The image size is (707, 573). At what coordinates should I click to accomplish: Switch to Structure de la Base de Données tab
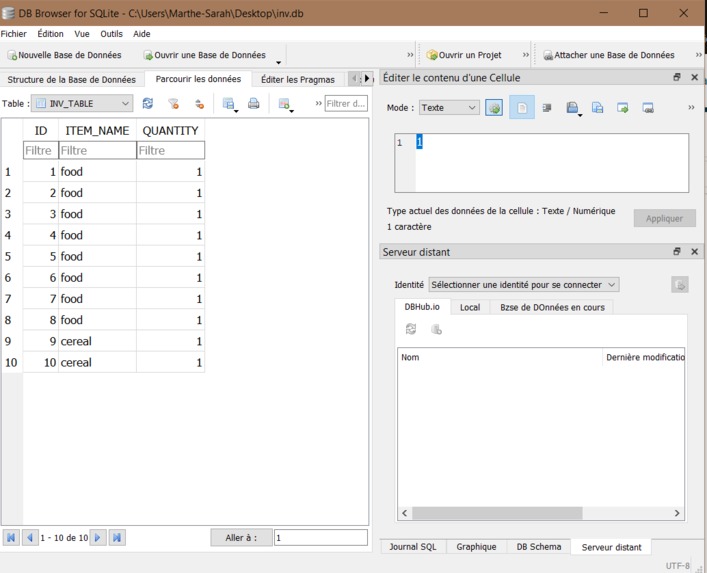tap(72, 79)
